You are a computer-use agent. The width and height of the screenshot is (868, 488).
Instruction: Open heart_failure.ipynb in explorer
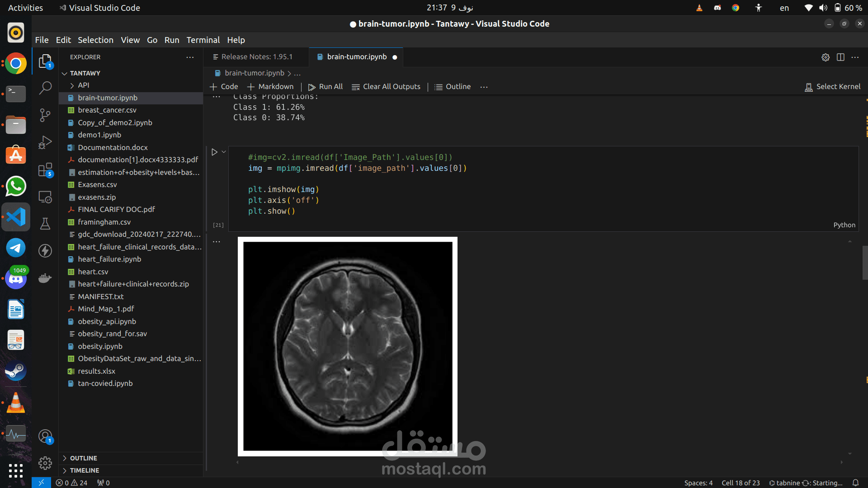(109, 259)
